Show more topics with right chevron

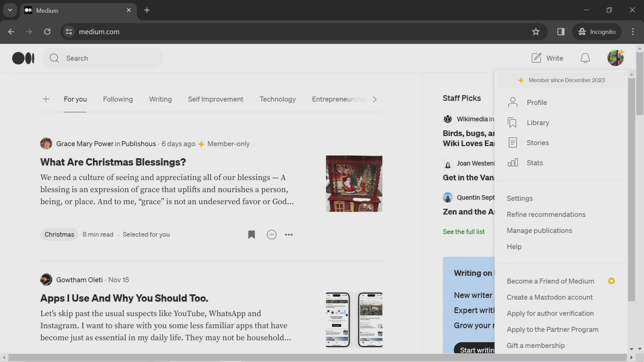(x=374, y=99)
